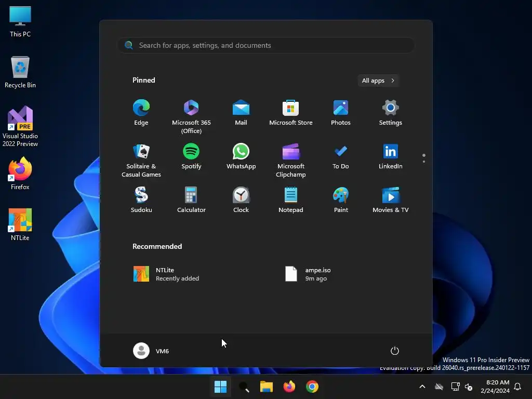Screen dimensions: 532x399
Task: Launch the Calculator app
Action: tap(191, 200)
